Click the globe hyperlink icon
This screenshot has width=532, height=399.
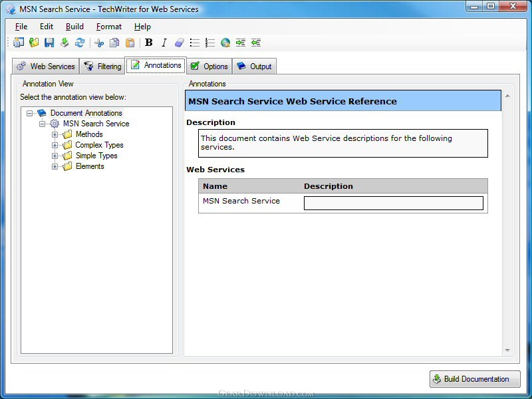[x=225, y=43]
